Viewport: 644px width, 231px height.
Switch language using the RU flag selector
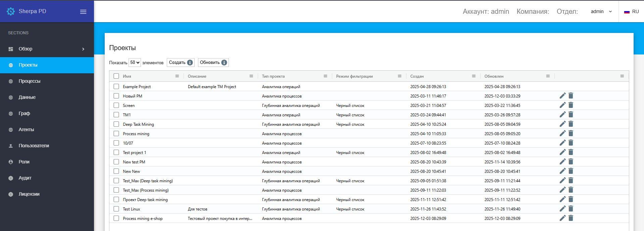[631, 11]
